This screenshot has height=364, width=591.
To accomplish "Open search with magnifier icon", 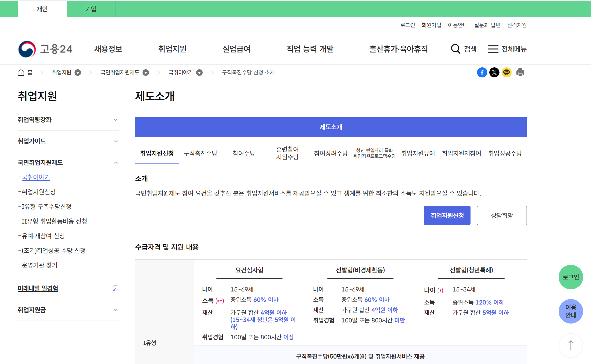I will tap(456, 49).
